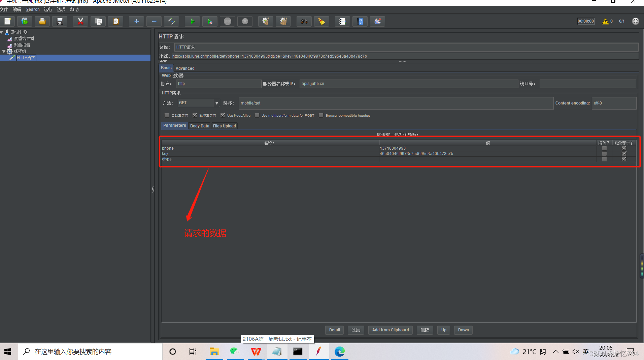Click the Up button
Screen dimensions: 644x360
point(444,330)
